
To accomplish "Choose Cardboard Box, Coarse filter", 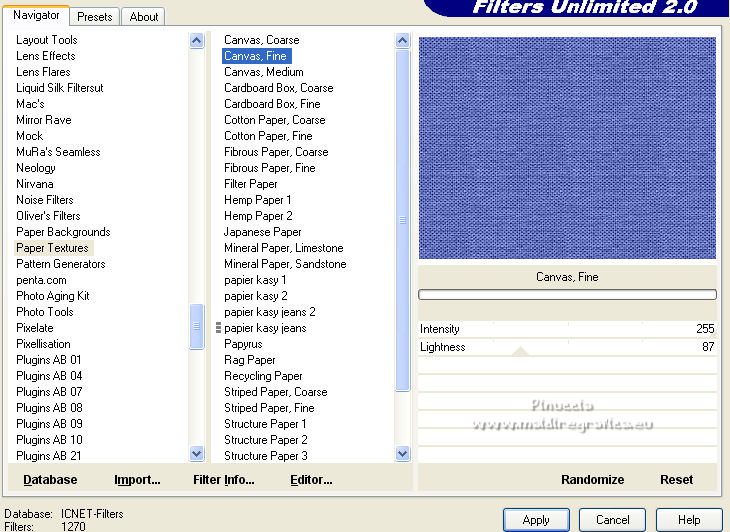I will (x=278, y=88).
